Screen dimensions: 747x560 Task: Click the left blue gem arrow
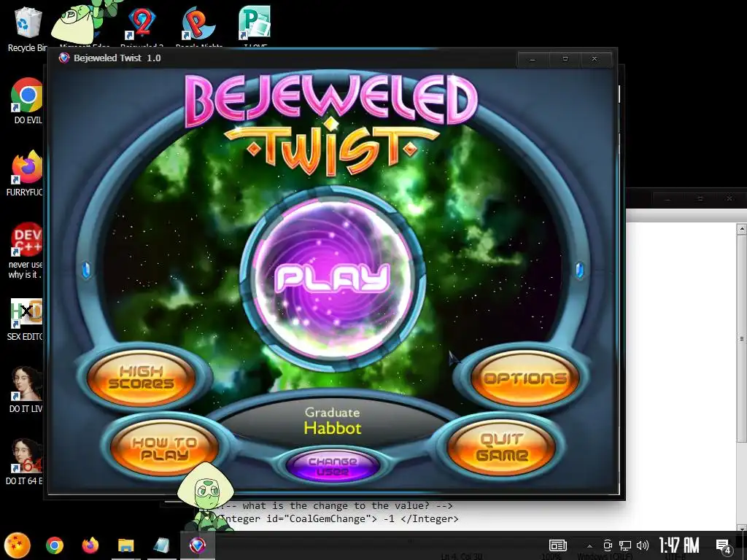coord(86,270)
